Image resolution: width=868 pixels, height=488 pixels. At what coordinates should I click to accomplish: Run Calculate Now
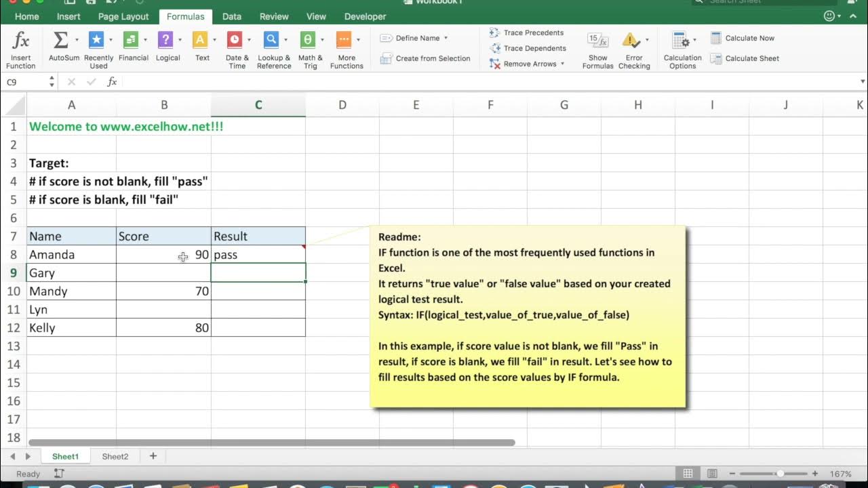pos(743,38)
